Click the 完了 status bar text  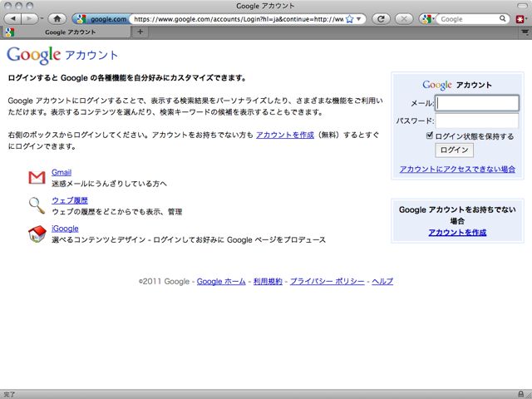click(x=9, y=394)
